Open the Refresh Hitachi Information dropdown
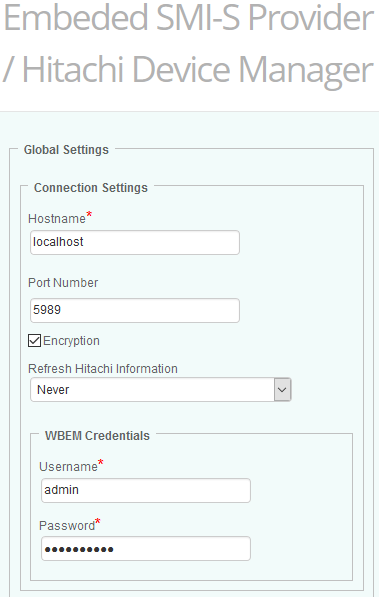Image resolution: width=379 pixels, height=597 pixels. [x=161, y=389]
